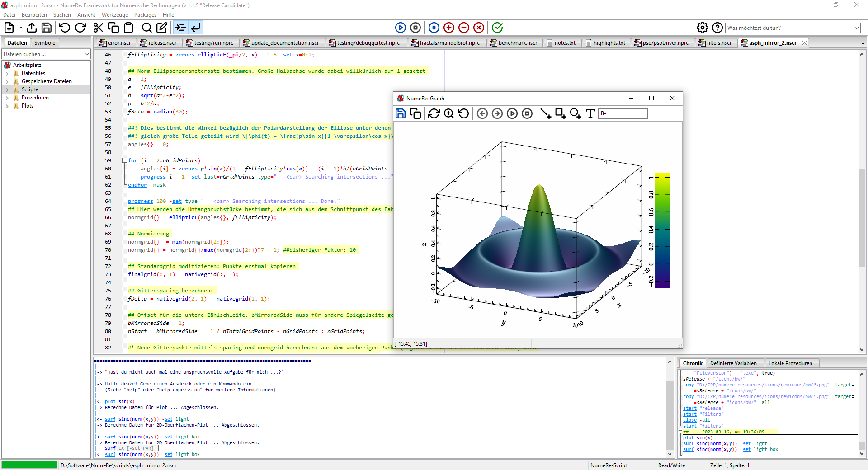Open the Werkzeuge menu

coord(115,15)
